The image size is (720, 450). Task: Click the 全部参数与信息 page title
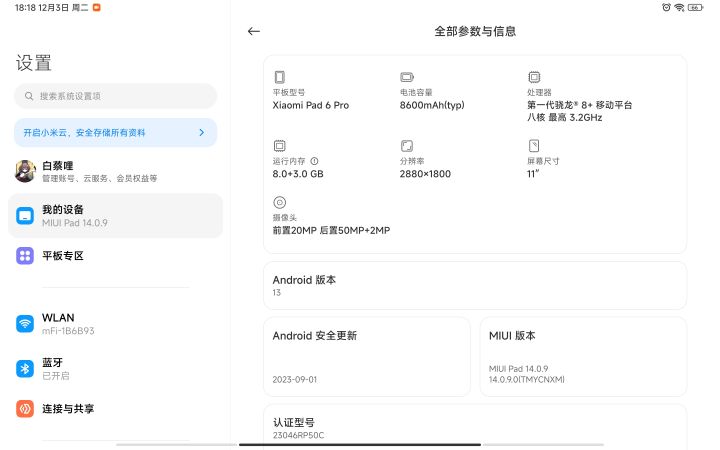(475, 31)
